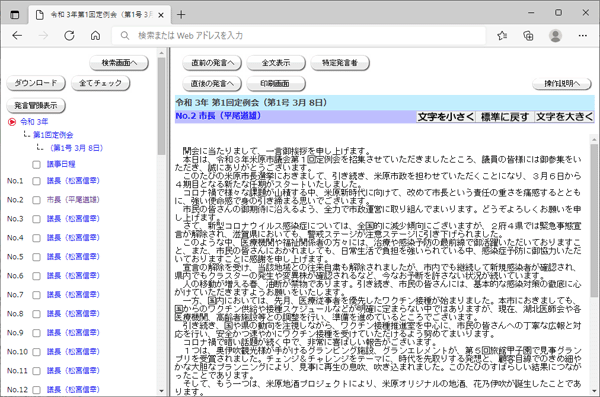Open the No.2 市長(平尾道雄) link in list
The image size is (600, 397).
(x=73, y=199)
